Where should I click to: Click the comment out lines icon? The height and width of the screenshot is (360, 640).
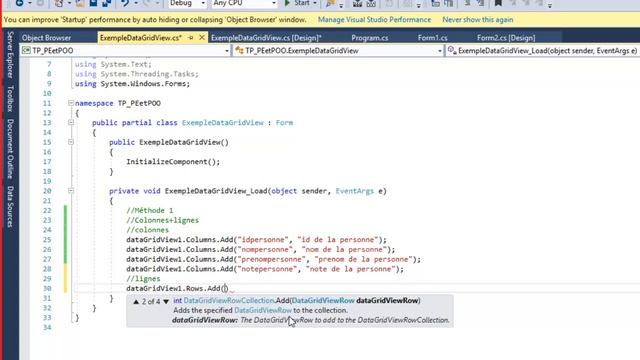467,3
